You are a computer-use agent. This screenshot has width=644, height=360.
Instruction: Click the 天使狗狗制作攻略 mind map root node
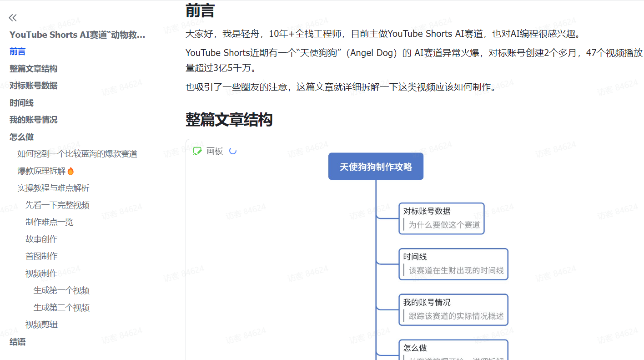pyautogui.click(x=376, y=167)
